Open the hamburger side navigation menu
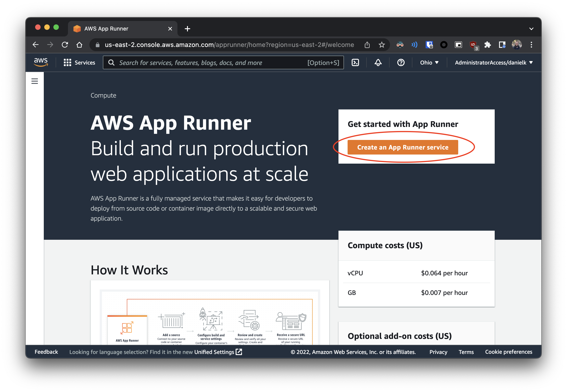Viewport: 567px width, 392px height. coord(35,81)
